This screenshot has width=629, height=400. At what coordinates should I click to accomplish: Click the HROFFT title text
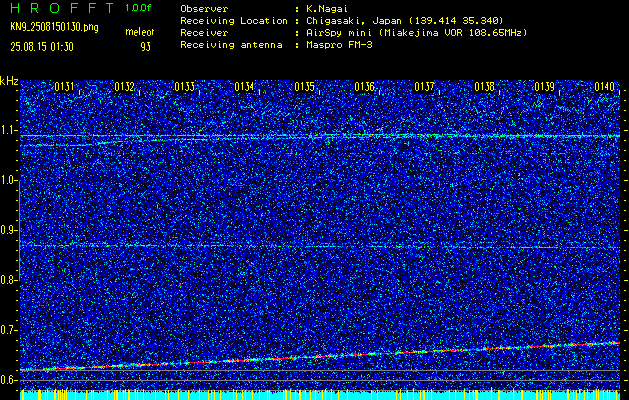(62, 8)
